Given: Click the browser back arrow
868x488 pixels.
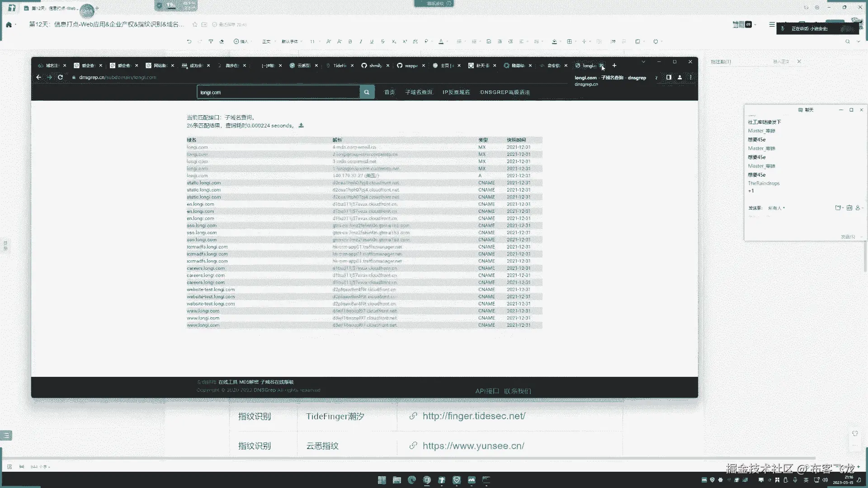Looking at the screenshot, I should [39, 77].
